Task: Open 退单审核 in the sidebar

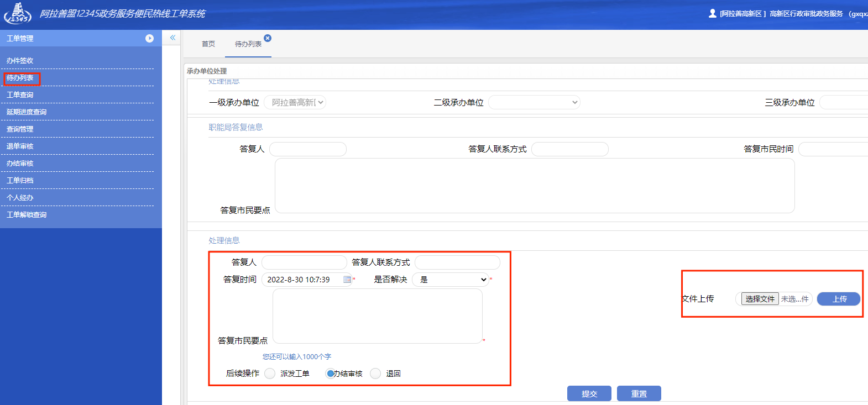Action: click(20, 146)
